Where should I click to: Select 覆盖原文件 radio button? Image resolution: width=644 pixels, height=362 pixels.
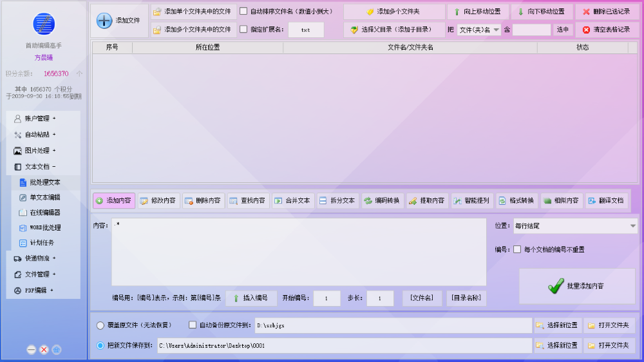(100, 325)
